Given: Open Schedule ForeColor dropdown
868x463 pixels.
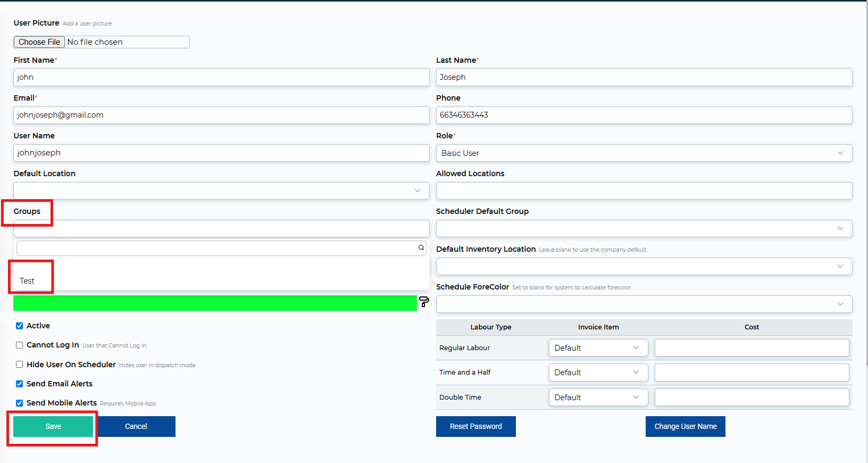Looking at the screenshot, I should click(x=644, y=304).
